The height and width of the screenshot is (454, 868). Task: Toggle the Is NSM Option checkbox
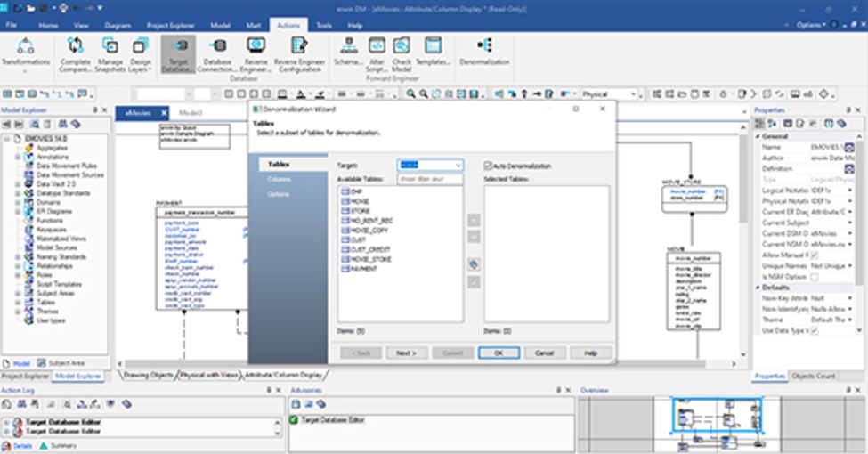pyautogui.click(x=815, y=277)
